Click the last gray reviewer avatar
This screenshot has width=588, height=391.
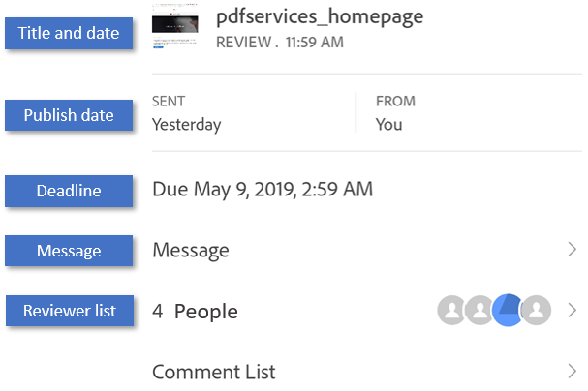pyautogui.click(x=536, y=311)
